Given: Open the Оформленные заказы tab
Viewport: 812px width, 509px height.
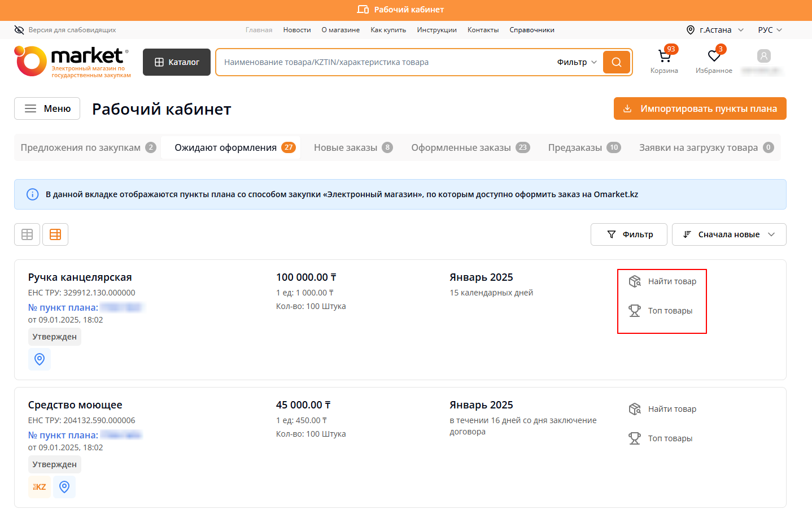Looking at the screenshot, I should coord(470,147).
